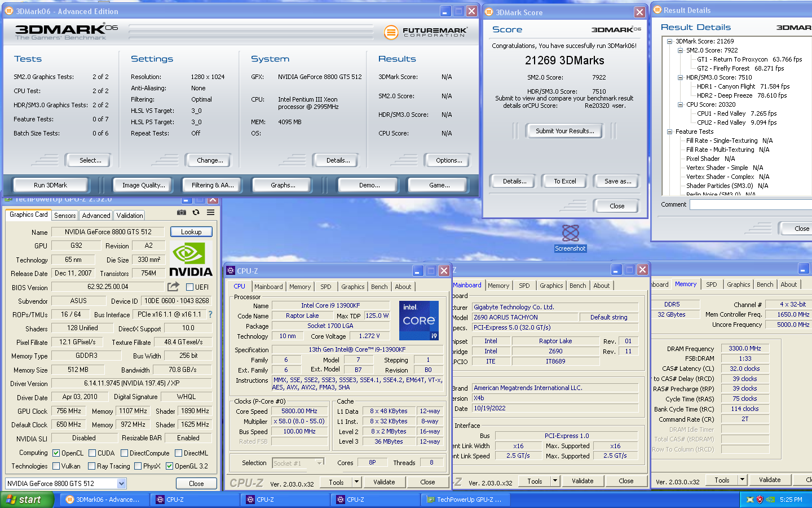Check the CUDA checkbox
812x508 pixels.
92,453
